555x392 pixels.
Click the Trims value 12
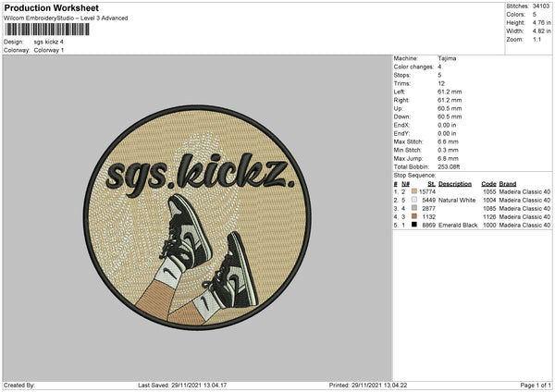click(x=441, y=83)
